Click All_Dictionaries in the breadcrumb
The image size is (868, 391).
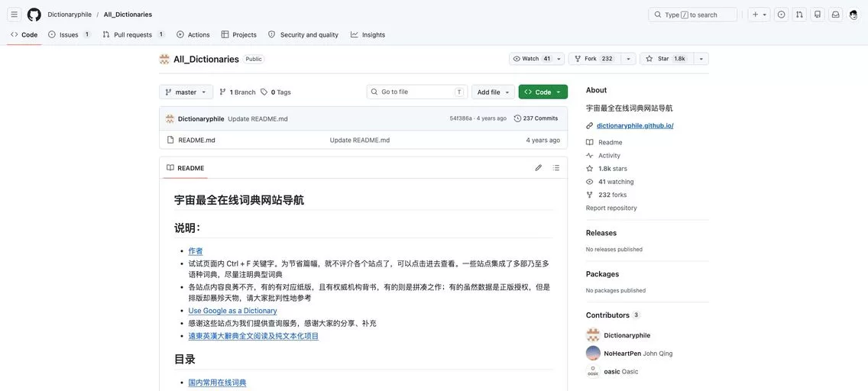[x=128, y=15]
